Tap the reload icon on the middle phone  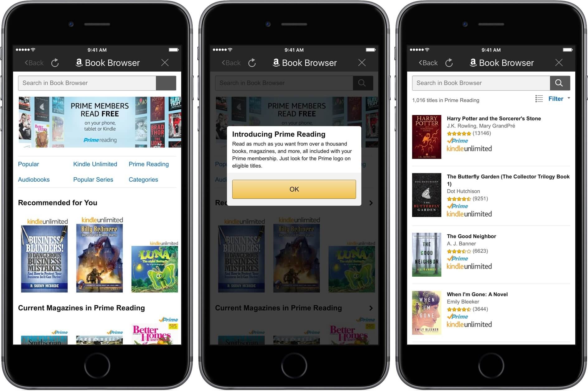(252, 63)
